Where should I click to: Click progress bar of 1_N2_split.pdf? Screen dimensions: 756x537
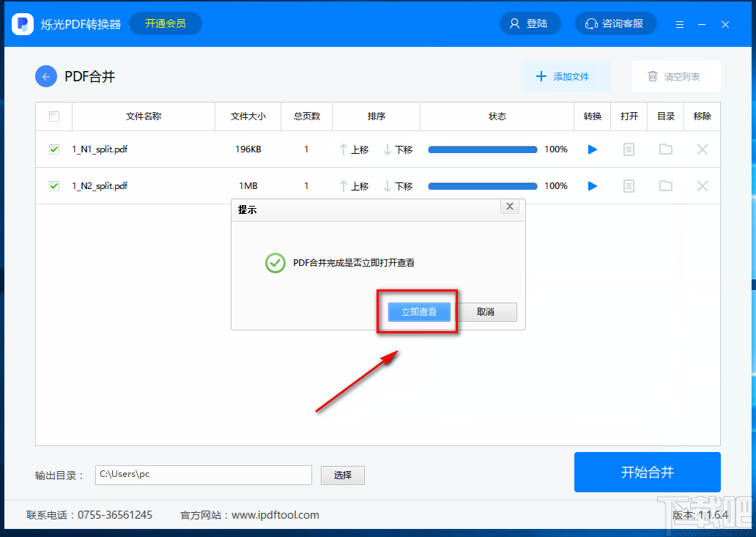(483, 186)
